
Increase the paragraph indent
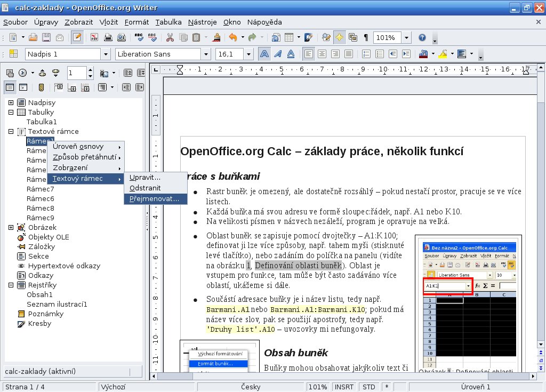tap(406, 54)
